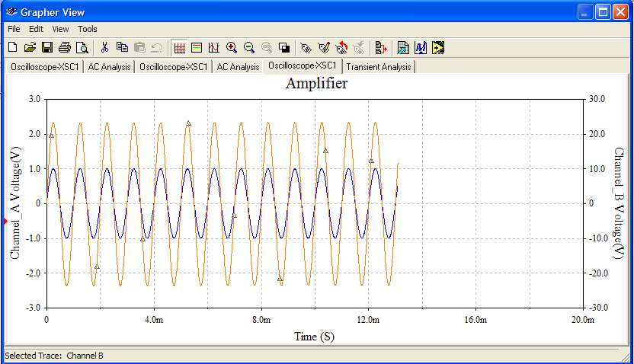Screen dimensions: 634x364
Task: Save the graph with the floppy icon
Action: [47, 48]
